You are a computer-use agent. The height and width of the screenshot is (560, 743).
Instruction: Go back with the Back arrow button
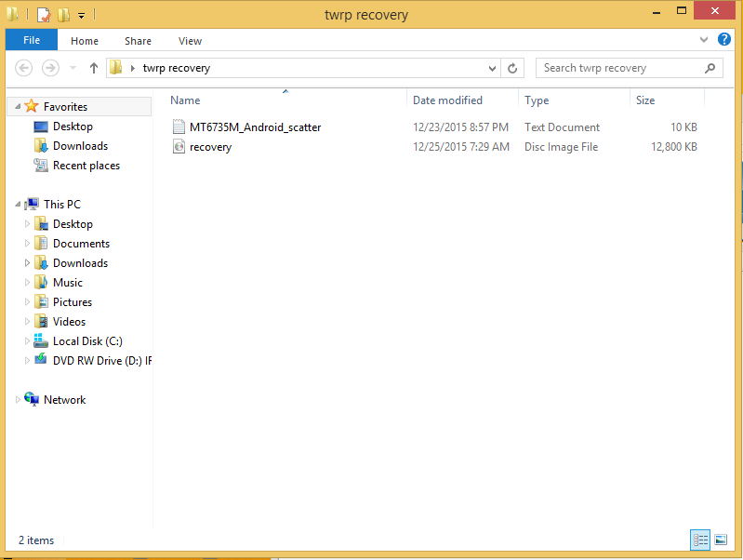pyautogui.click(x=23, y=68)
